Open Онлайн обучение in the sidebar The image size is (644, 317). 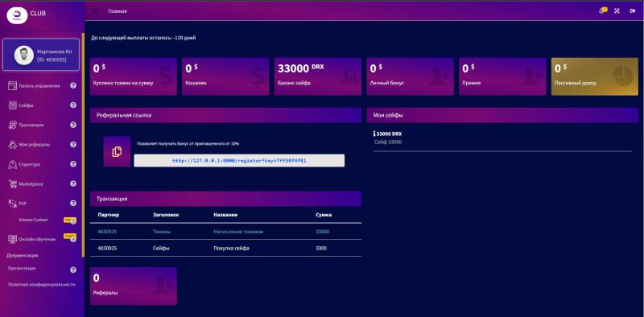pos(37,239)
